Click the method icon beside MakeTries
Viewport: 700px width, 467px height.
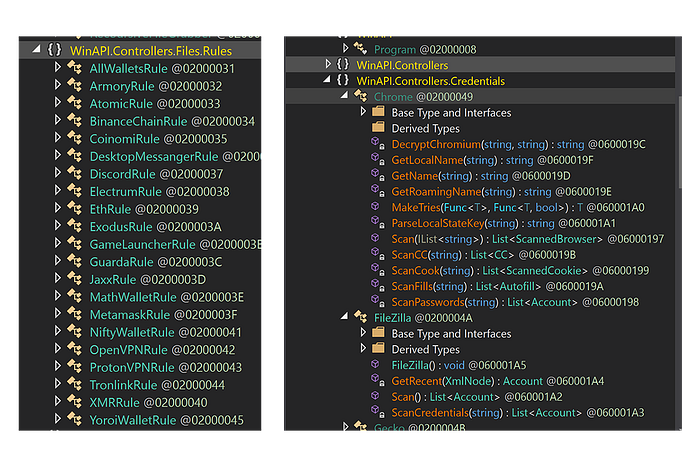[375, 206]
